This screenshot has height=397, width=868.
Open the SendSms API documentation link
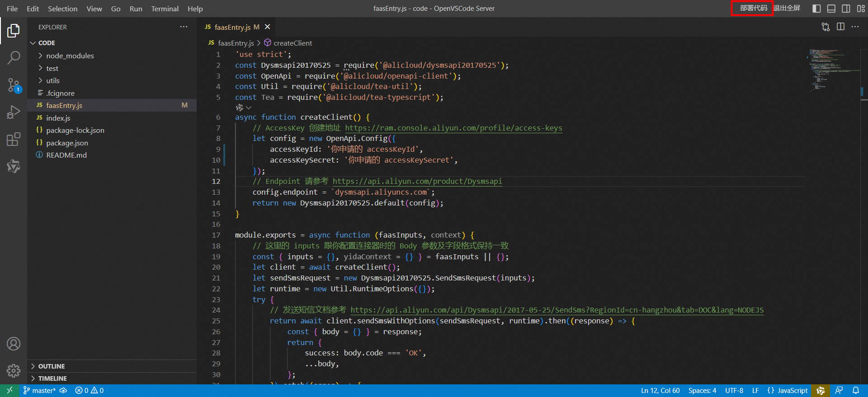[557, 310]
